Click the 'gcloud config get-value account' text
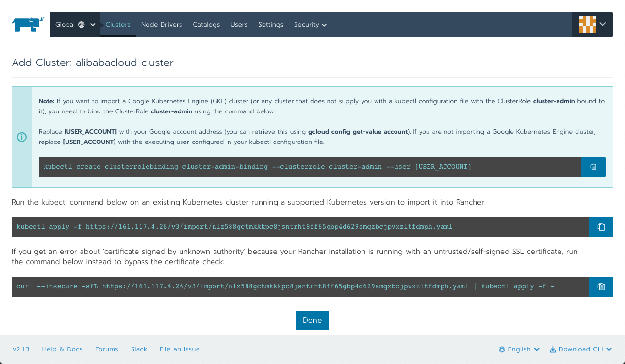The width and height of the screenshot is (625, 364). (358, 132)
